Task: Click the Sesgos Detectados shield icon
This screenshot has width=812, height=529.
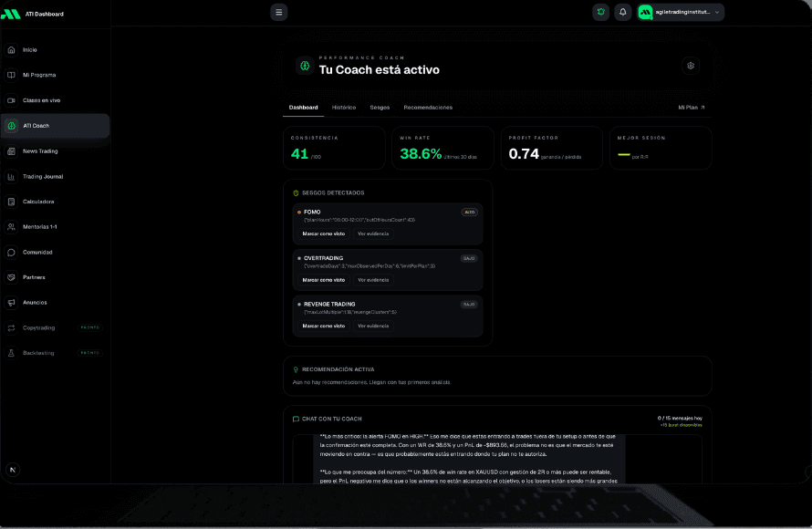Action: [x=296, y=193]
